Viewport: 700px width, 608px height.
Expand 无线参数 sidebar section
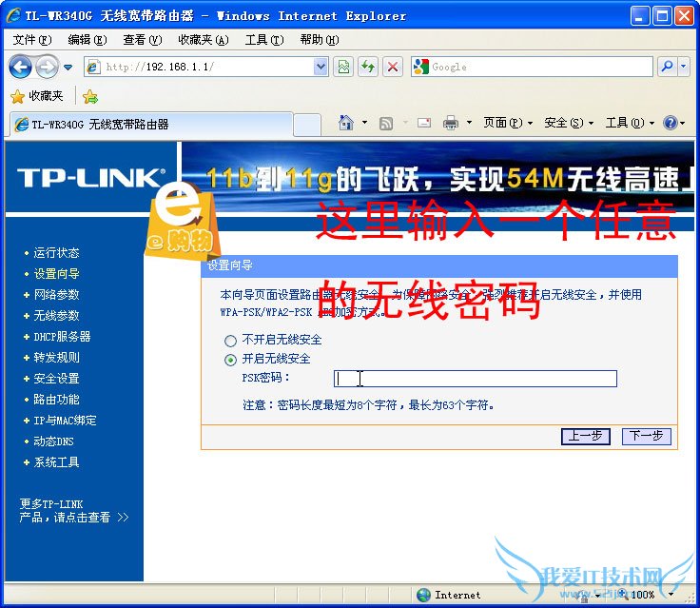56,316
